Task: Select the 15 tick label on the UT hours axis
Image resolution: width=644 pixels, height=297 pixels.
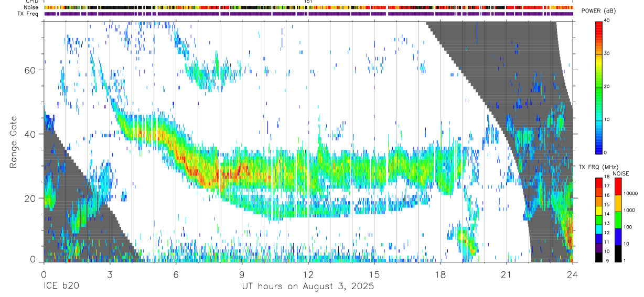Action: click(374, 274)
